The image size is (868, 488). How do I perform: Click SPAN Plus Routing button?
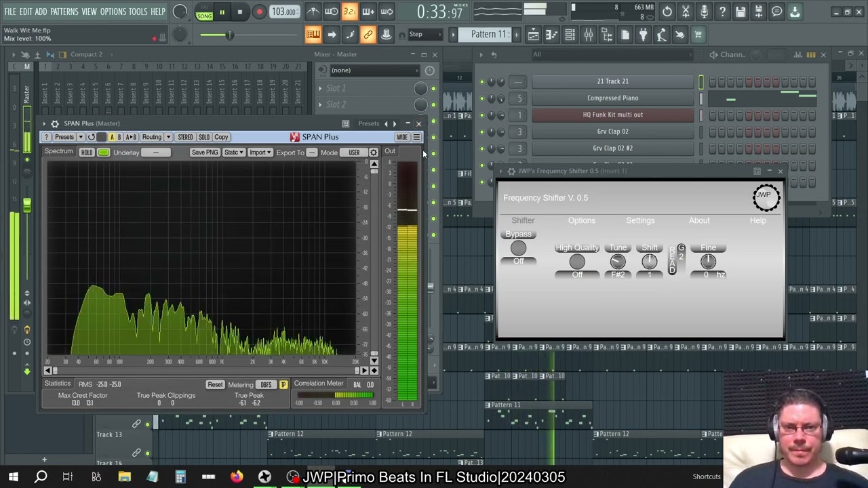(x=152, y=137)
